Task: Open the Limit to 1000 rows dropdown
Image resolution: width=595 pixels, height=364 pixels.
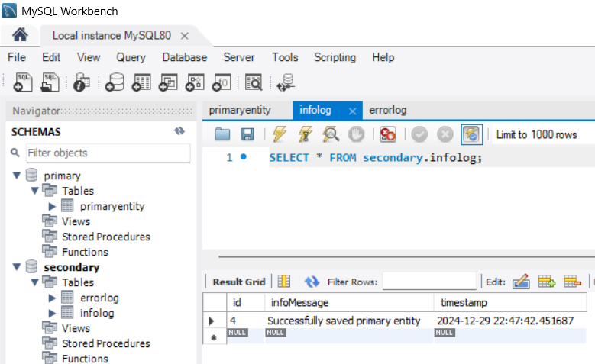Action: [545, 134]
